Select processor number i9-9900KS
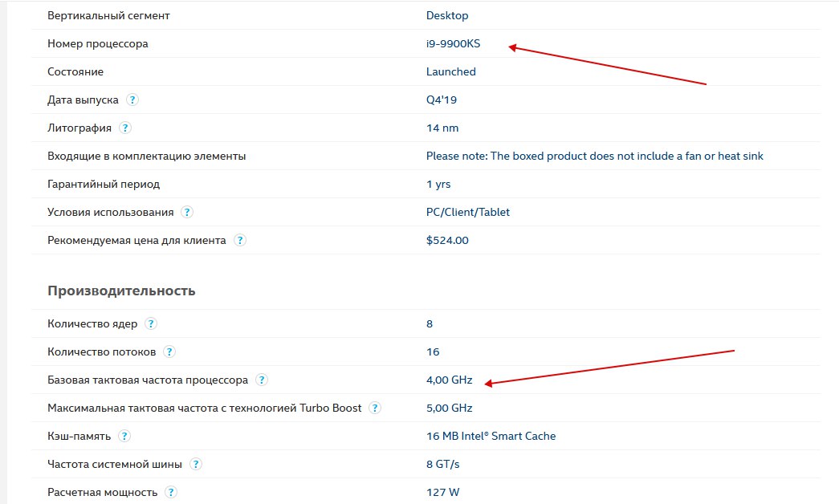Screen dimensions: 839x504 point(453,44)
